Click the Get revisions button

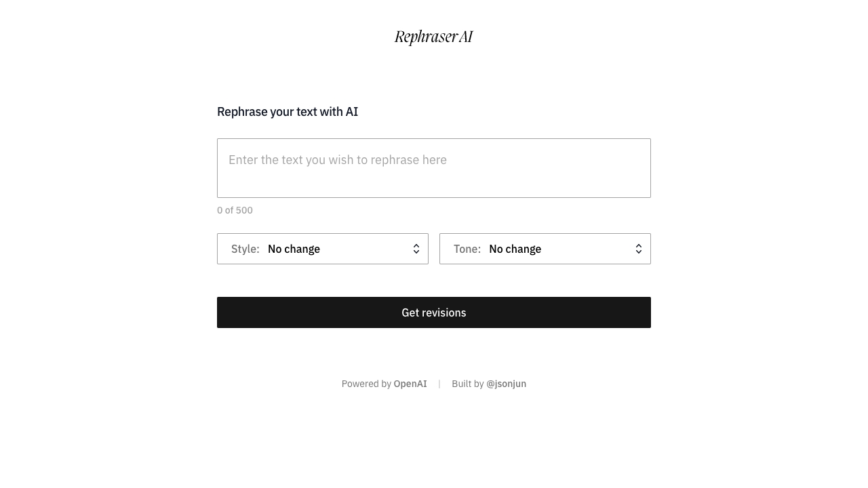434,312
